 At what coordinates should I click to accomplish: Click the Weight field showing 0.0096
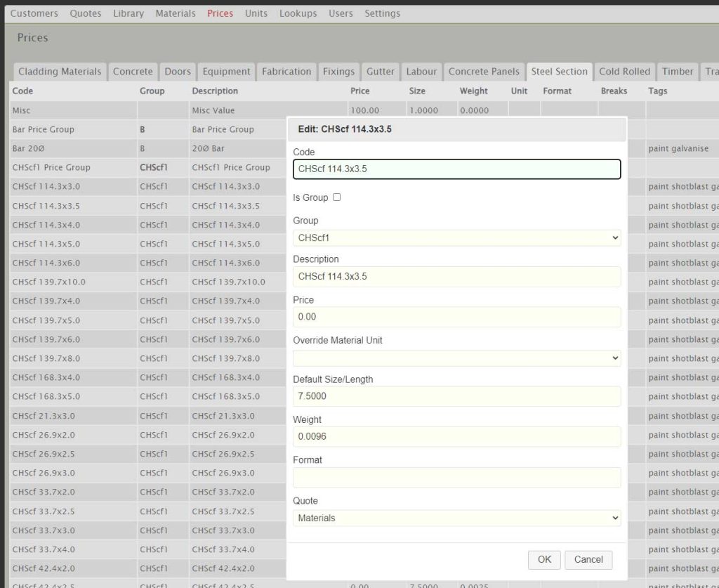click(456, 437)
